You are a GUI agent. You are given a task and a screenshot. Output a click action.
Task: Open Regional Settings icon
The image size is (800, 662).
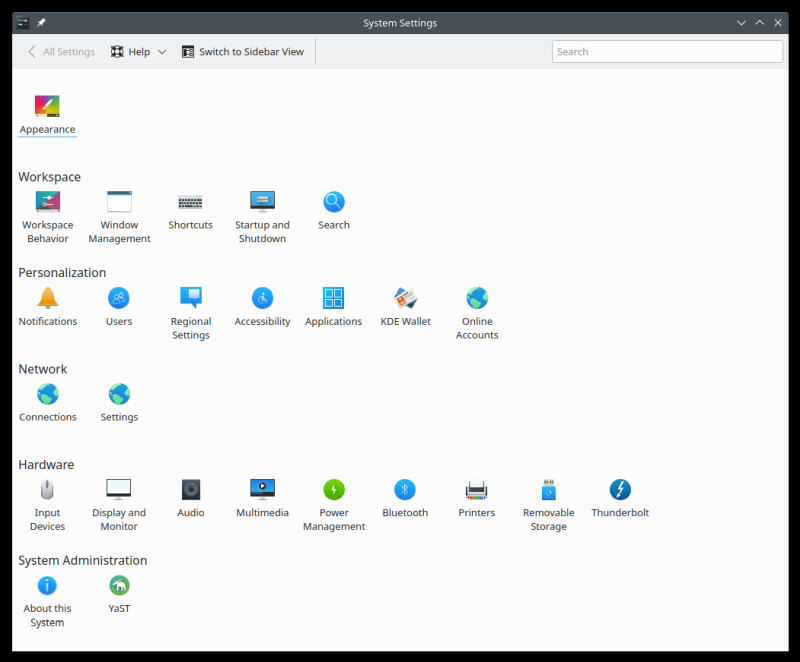[191, 298]
